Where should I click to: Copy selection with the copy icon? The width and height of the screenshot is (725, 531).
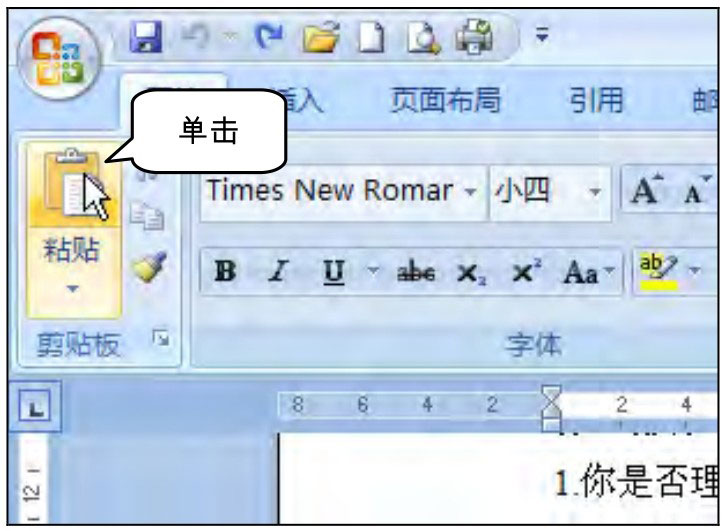147,216
